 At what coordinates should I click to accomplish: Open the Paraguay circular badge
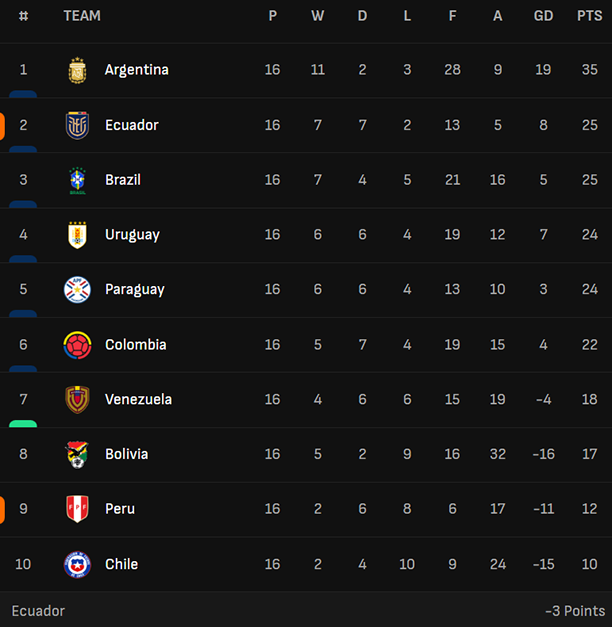(77, 290)
